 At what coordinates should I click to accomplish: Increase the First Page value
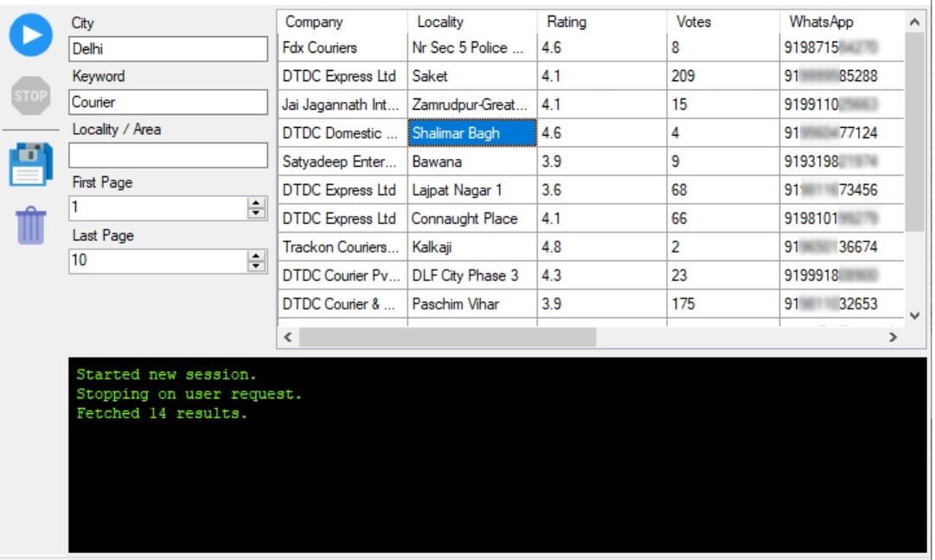256,202
